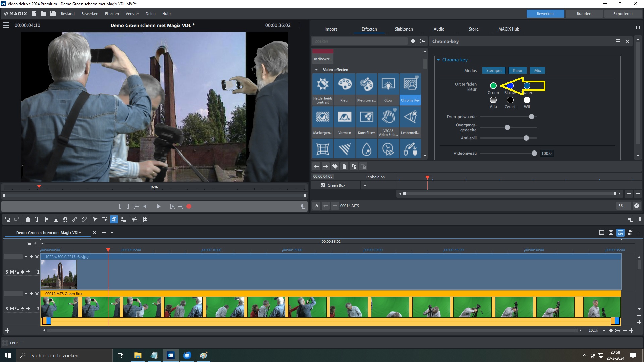
Task: Open the Vormen effect tile
Action: (344, 122)
